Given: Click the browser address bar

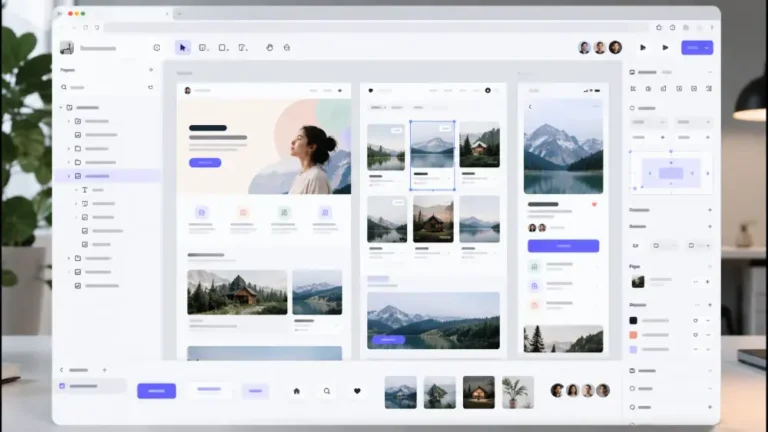Looking at the screenshot, I should (x=376, y=27).
